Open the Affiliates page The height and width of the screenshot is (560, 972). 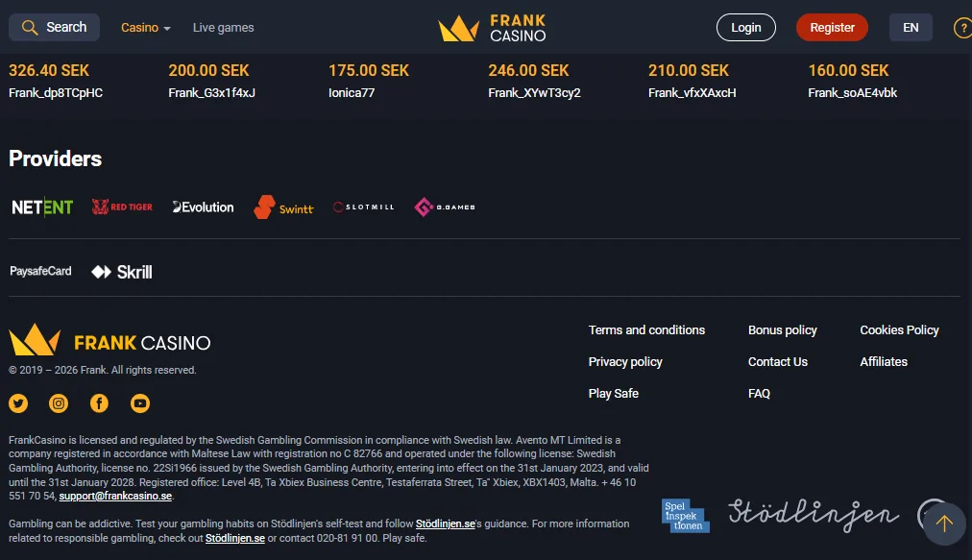click(884, 361)
